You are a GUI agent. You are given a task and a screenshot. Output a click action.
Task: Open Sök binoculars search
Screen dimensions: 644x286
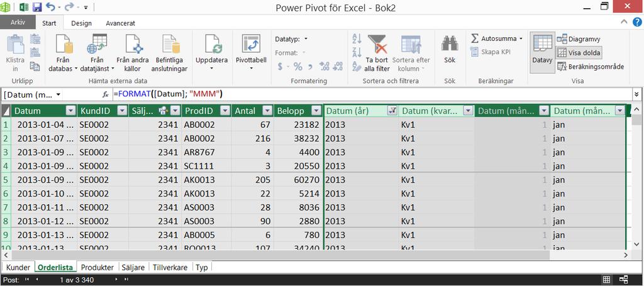point(450,49)
